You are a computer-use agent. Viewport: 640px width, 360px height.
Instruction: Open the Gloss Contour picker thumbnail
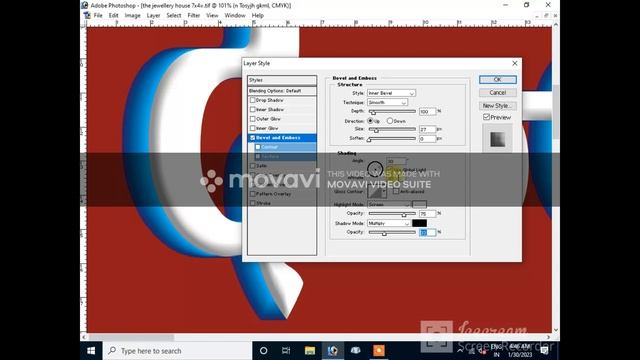tap(375, 191)
